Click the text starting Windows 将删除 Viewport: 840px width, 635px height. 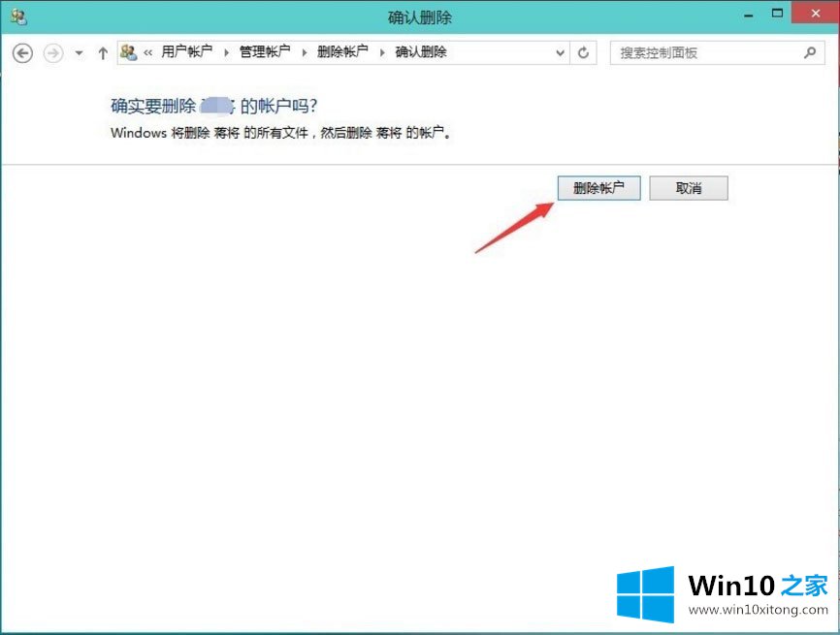[281, 132]
